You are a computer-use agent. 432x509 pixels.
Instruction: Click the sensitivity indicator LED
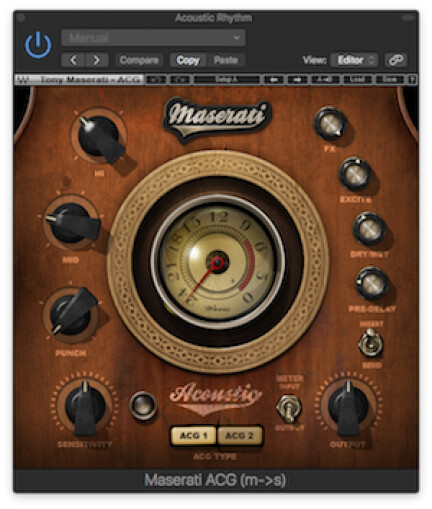[x=143, y=406]
